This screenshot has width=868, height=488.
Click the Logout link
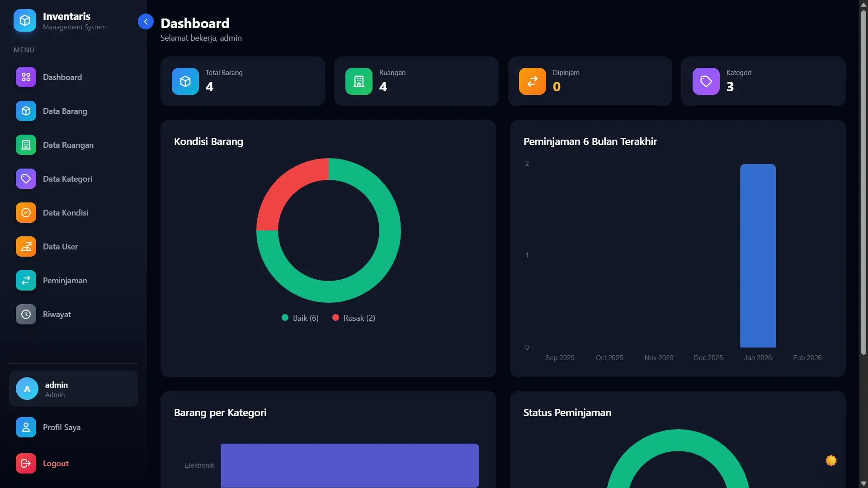(56, 464)
